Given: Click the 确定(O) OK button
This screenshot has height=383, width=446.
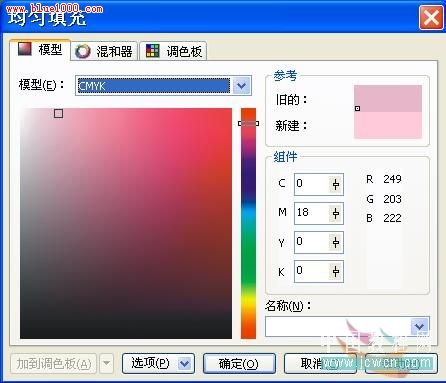Looking at the screenshot, I should coord(239,363).
